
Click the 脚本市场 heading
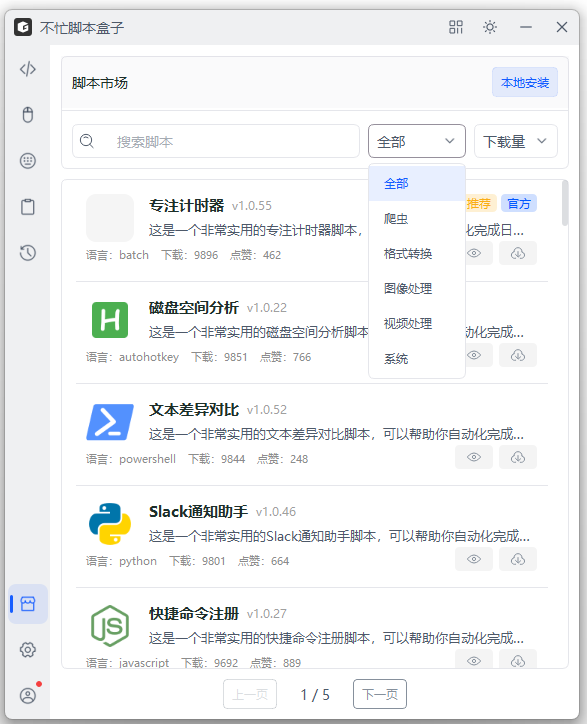coord(100,83)
